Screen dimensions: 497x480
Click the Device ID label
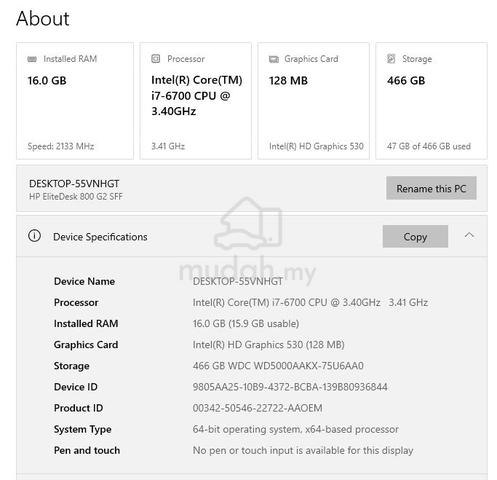point(76,387)
